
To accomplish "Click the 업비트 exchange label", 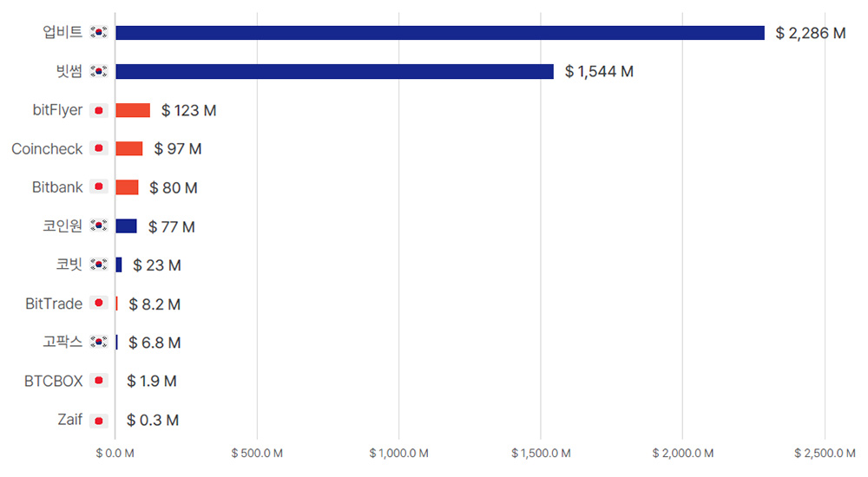I will 62,32.
